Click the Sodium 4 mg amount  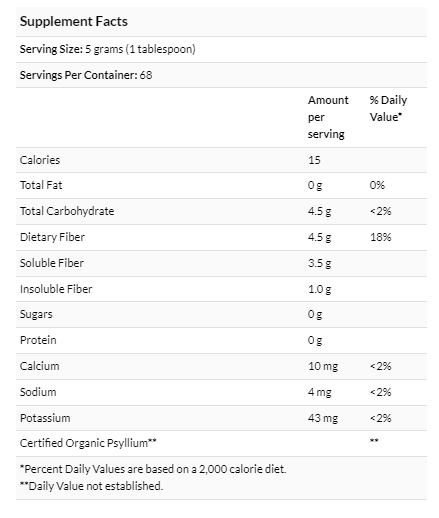pyautogui.click(x=320, y=392)
